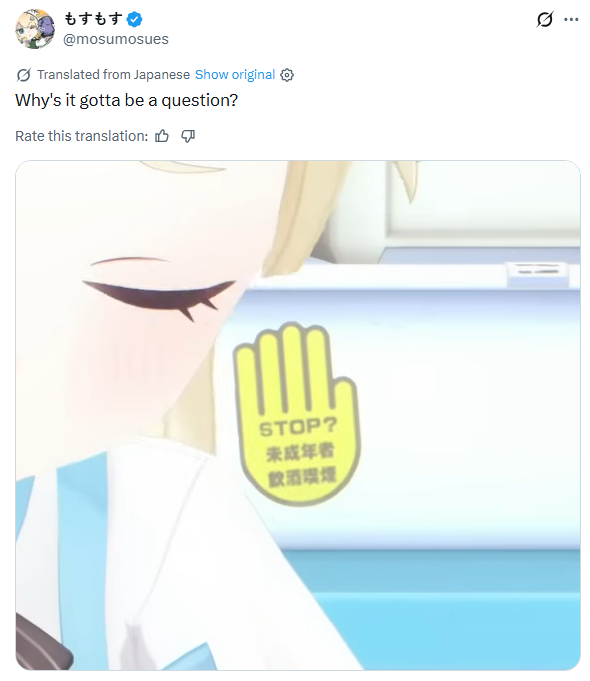Click the display name もすもす
The width and height of the screenshot is (590, 681).
click(x=93, y=19)
